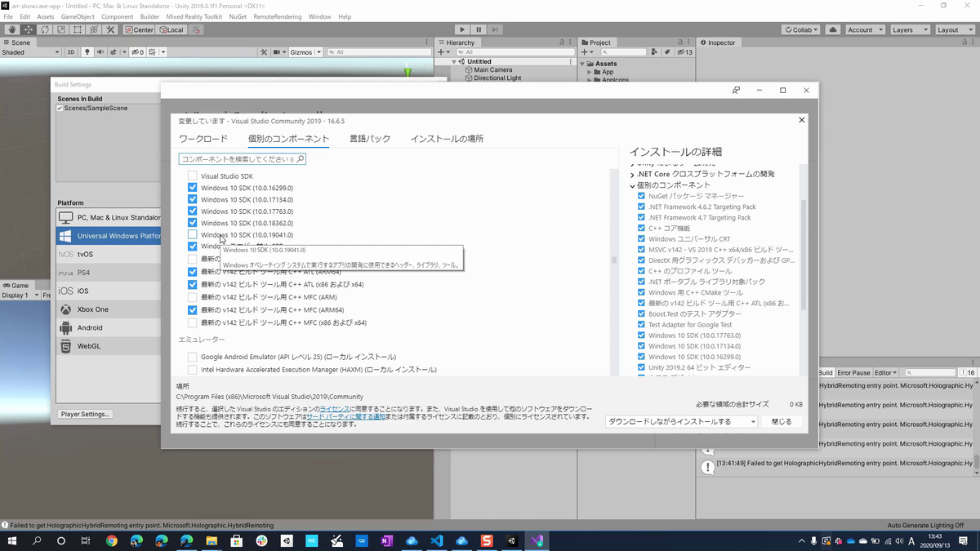
Task: Step one frame in Unity player
Action: click(496, 29)
